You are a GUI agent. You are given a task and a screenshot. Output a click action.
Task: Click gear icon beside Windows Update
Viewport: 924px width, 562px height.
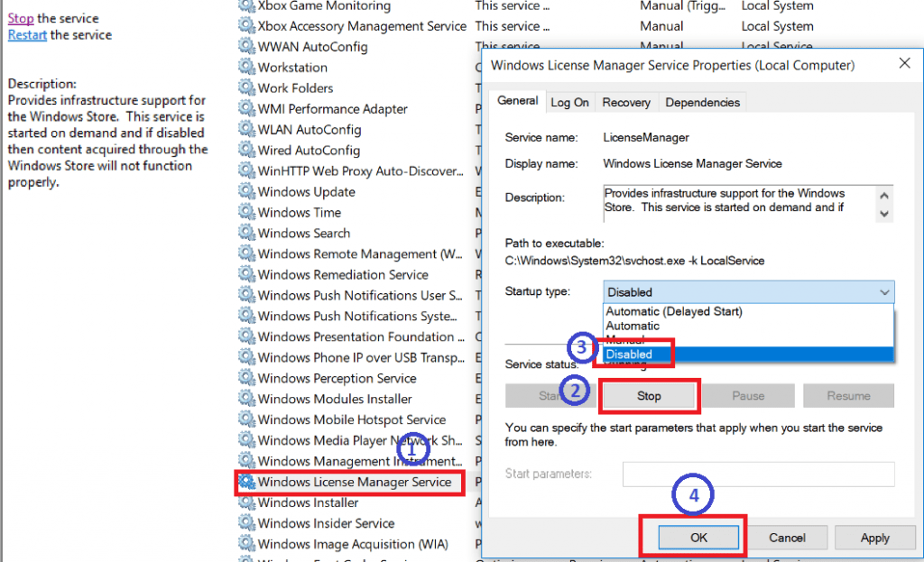[246, 191]
